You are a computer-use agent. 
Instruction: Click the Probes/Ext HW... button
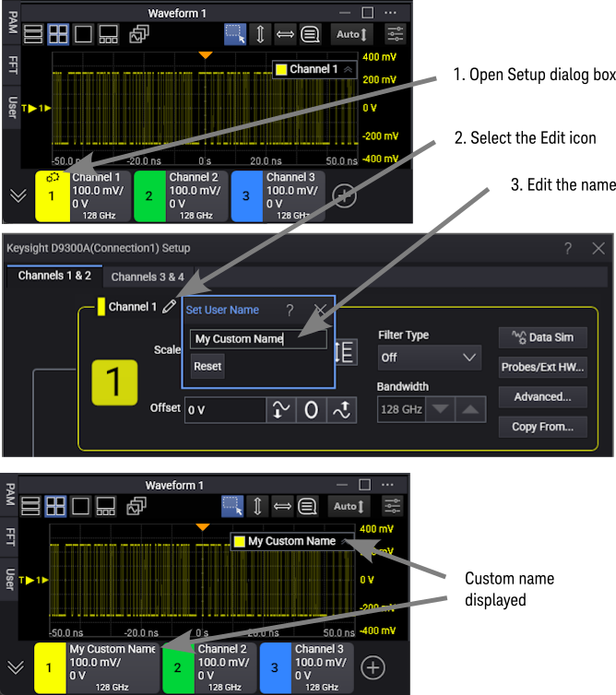click(x=542, y=367)
